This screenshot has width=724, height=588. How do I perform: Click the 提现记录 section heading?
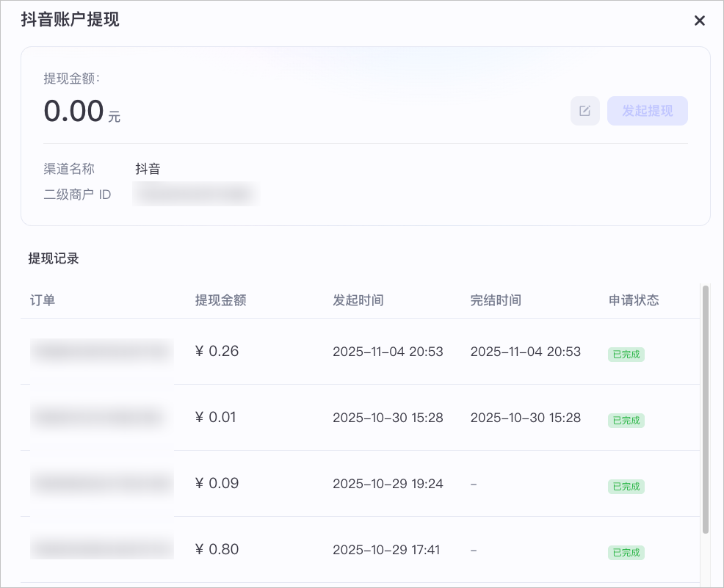click(54, 258)
